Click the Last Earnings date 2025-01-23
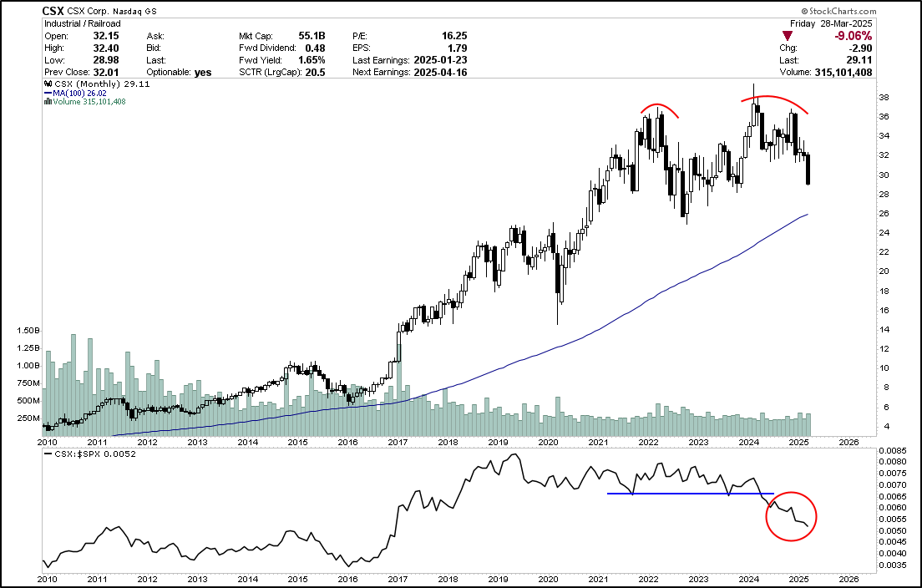The width and height of the screenshot is (922, 588). click(440, 61)
